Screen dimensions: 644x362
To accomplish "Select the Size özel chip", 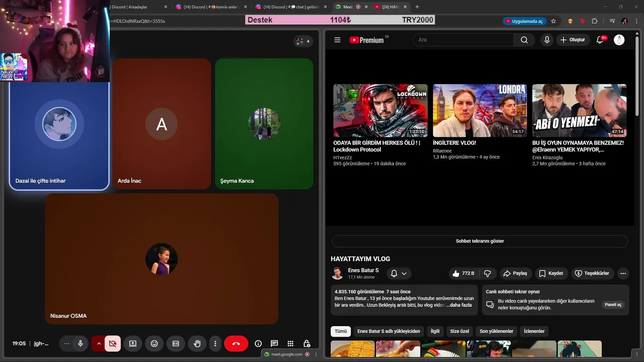I will (x=459, y=331).
